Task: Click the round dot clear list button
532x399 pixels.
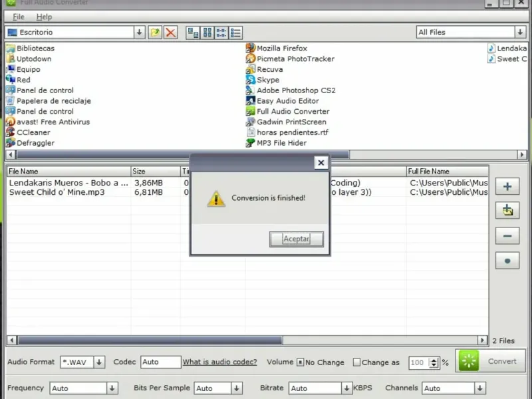Action: 507,261
